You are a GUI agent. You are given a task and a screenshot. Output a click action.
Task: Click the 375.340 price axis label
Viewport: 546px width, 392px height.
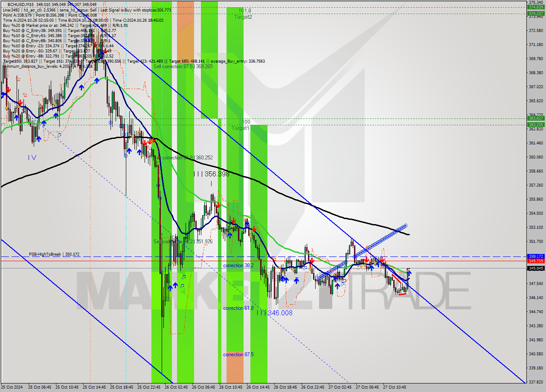tap(536, 3)
